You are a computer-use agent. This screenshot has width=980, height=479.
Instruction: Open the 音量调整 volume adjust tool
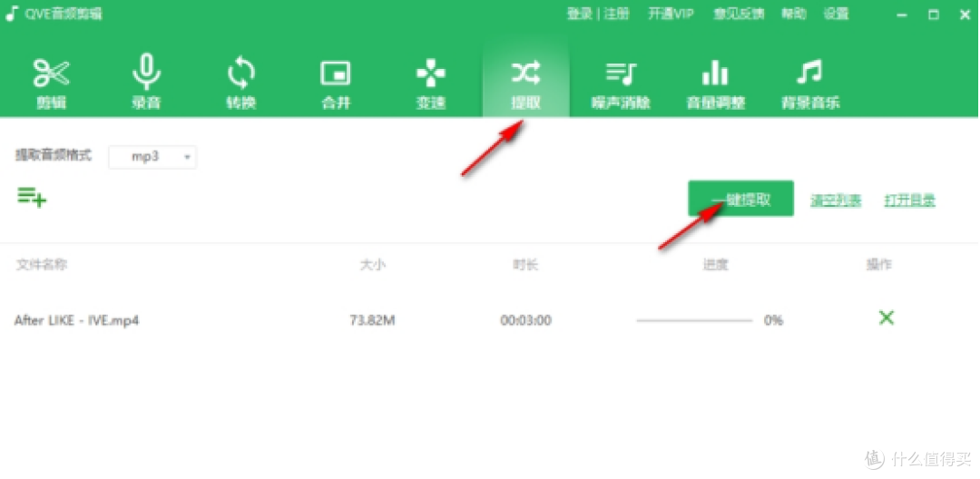pos(716,84)
